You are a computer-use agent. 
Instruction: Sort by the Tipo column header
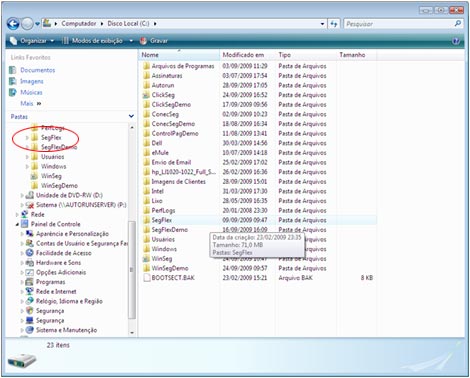click(x=306, y=55)
